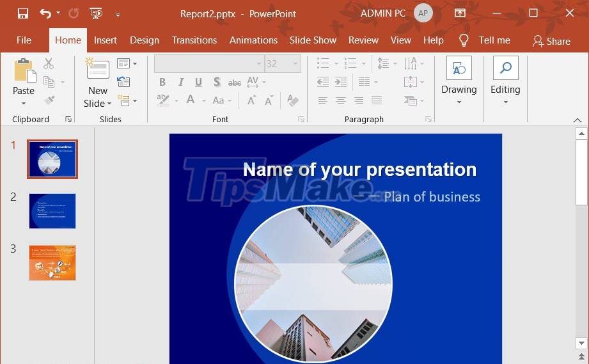Toggle Align Right paragraph alignment
Viewport: 589px width, 364px height.
click(359, 100)
